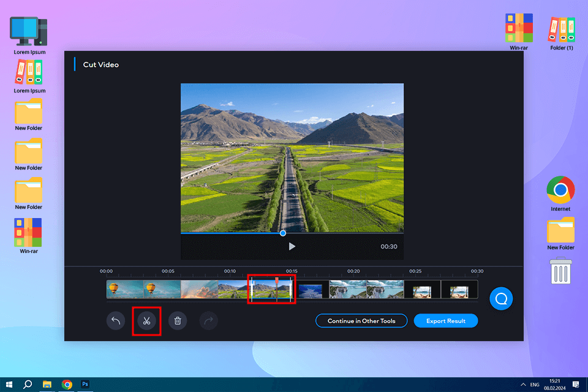Click the 00:05 mark on timeline ruler
Screen dimensions: 588x392
(x=168, y=271)
